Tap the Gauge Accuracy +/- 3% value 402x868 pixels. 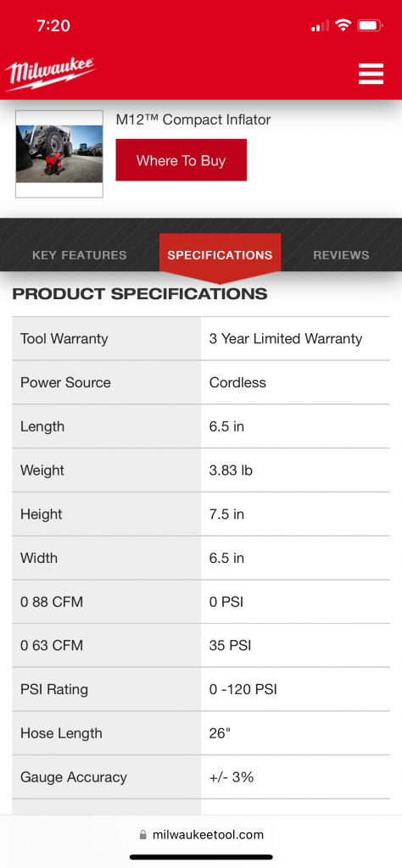point(232,777)
